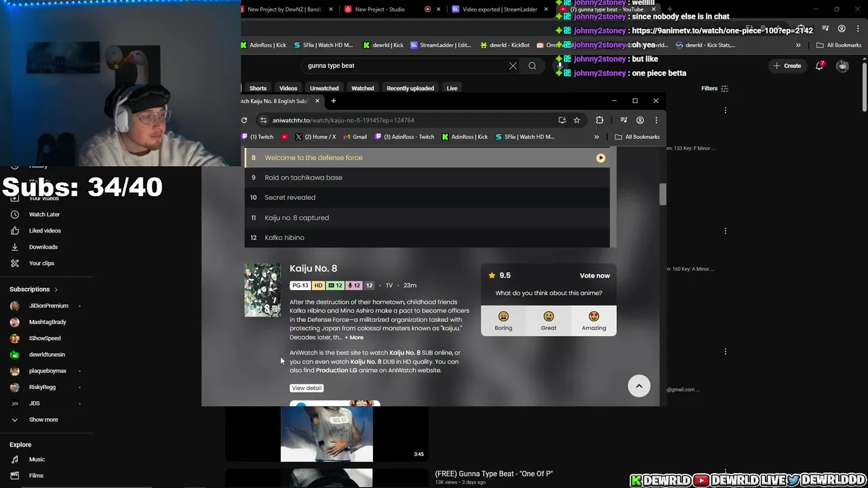Open new tab in the aniwatch window
This screenshot has height=488, width=868.
pos(333,101)
